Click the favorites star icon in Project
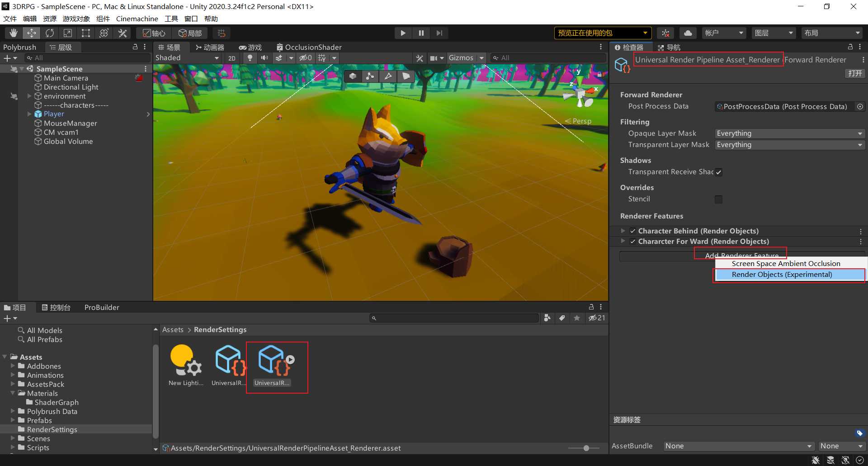Viewport: 868px width, 466px height. tap(577, 318)
